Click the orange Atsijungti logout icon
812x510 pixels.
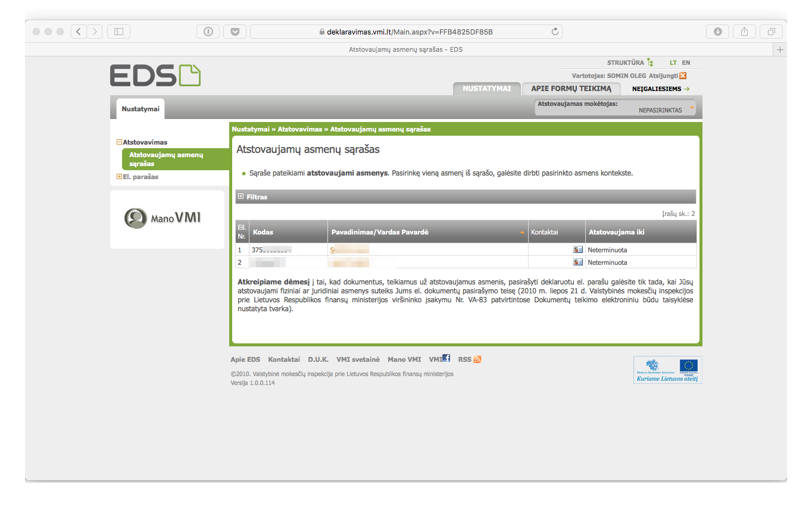[683, 76]
